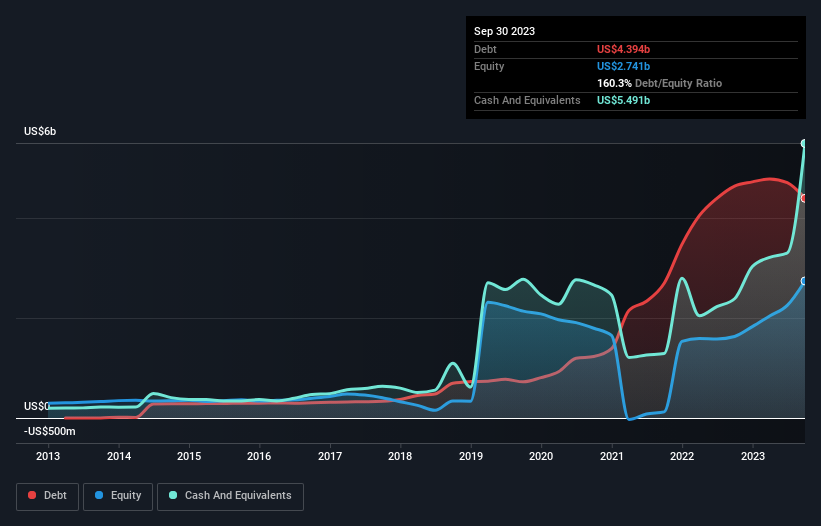Click Cash And Equivalents label in tooltip
Viewport: 821px width, 526px height.
527,100
